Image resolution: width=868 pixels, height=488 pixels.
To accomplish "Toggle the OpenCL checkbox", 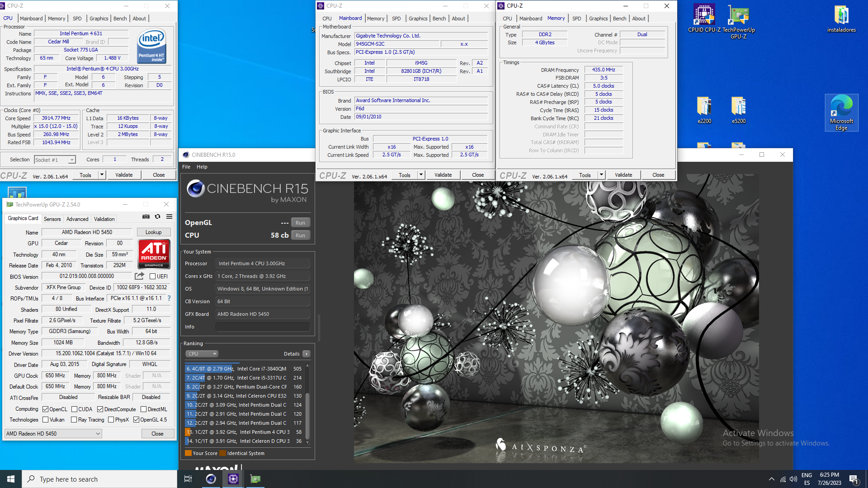I will (x=45, y=409).
